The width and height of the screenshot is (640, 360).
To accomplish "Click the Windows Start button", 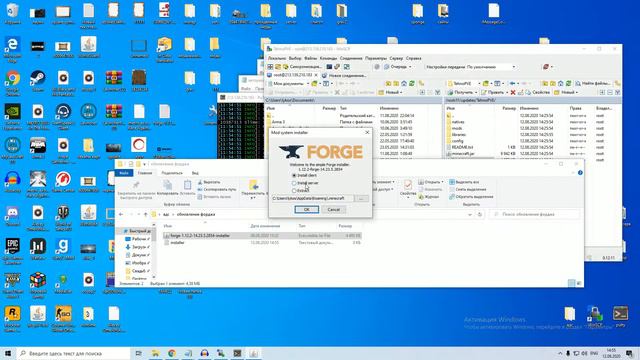I will (x=8, y=353).
